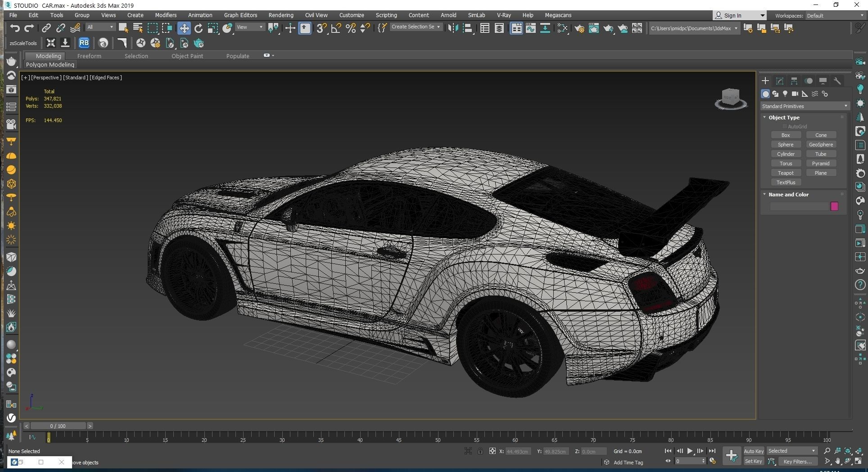The image size is (868, 472).
Task: Open the Render Setup teapot icon
Action: [x=579, y=28]
